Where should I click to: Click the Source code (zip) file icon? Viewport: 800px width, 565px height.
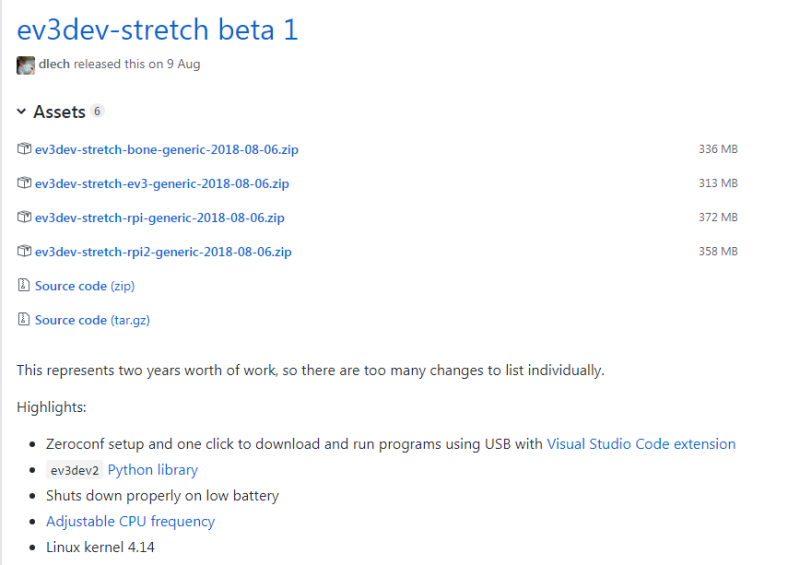[x=24, y=286]
